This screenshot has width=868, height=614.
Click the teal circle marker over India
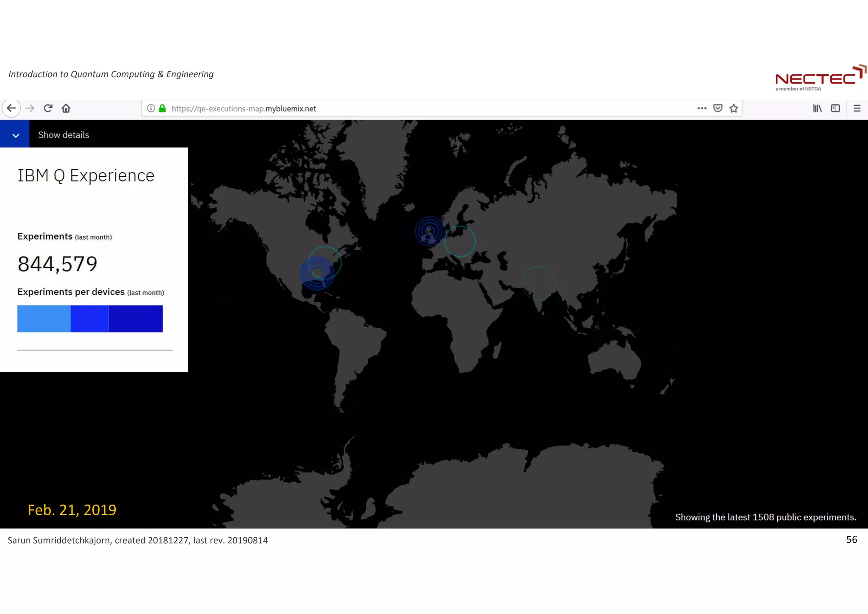pos(538,283)
